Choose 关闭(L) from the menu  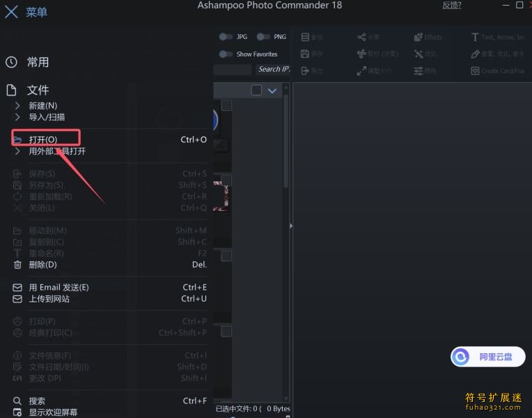coord(109,208)
